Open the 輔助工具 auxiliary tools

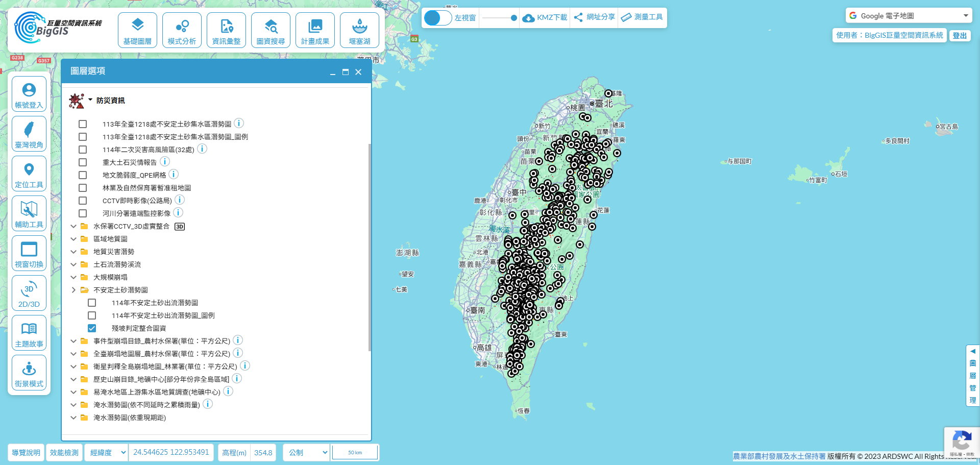29,213
